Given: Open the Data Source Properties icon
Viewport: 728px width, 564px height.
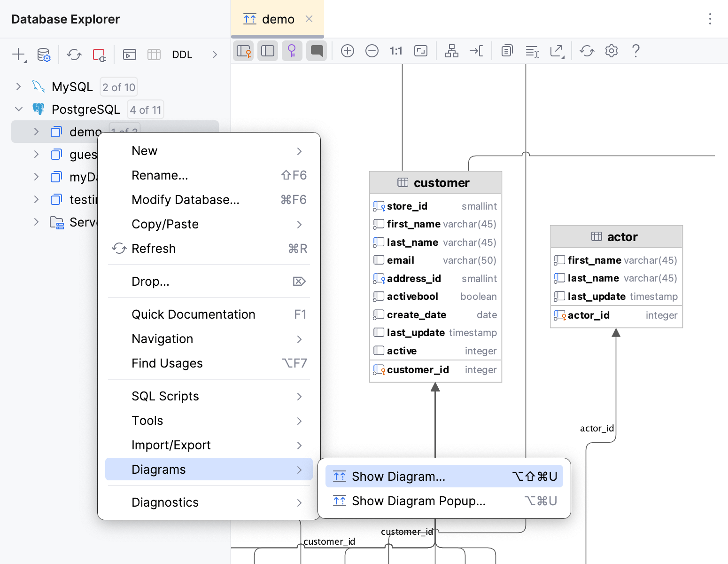Looking at the screenshot, I should point(44,55).
